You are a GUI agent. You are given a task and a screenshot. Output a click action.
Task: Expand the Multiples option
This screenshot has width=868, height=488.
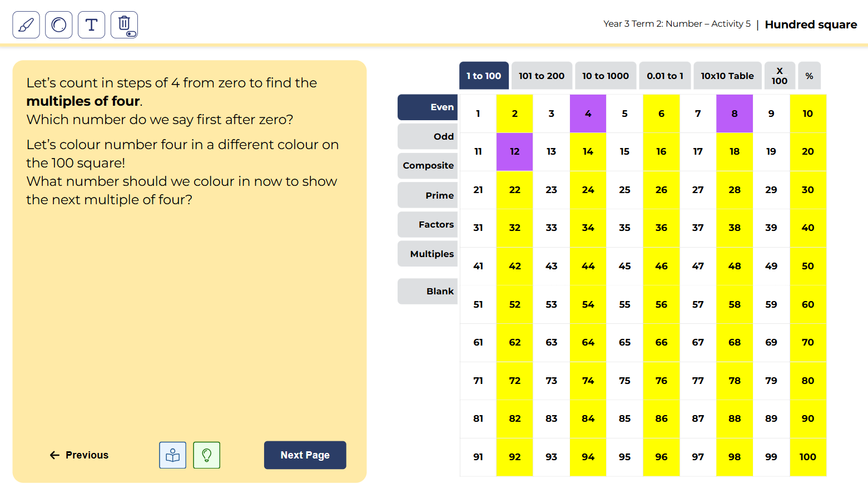click(428, 254)
